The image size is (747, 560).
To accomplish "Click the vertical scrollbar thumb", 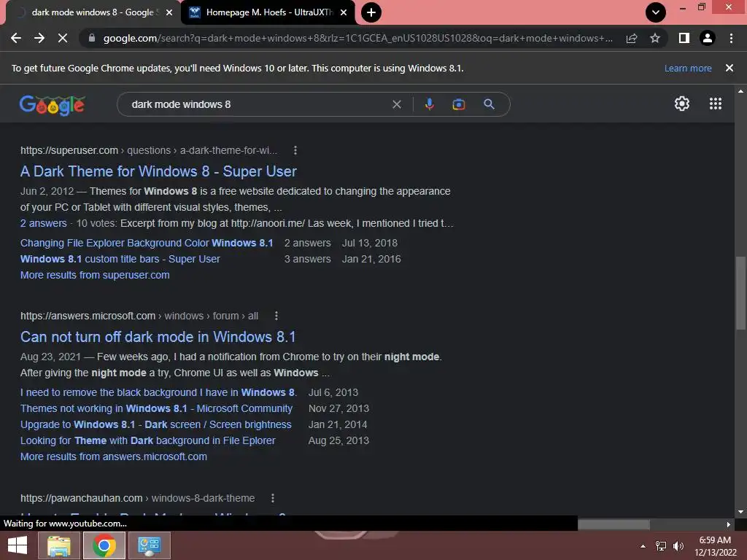I will [x=740, y=293].
